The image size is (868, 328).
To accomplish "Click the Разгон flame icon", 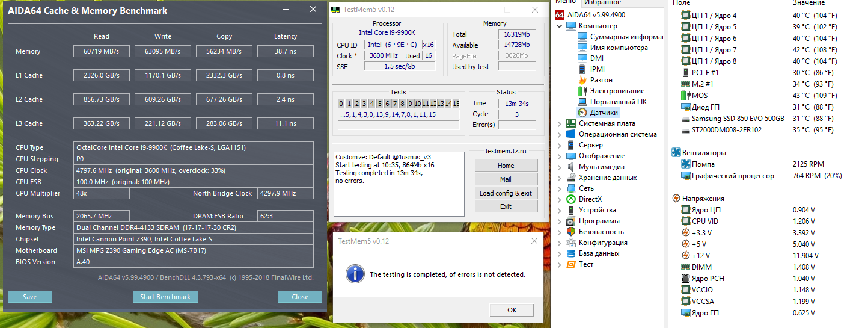I will pos(582,80).
